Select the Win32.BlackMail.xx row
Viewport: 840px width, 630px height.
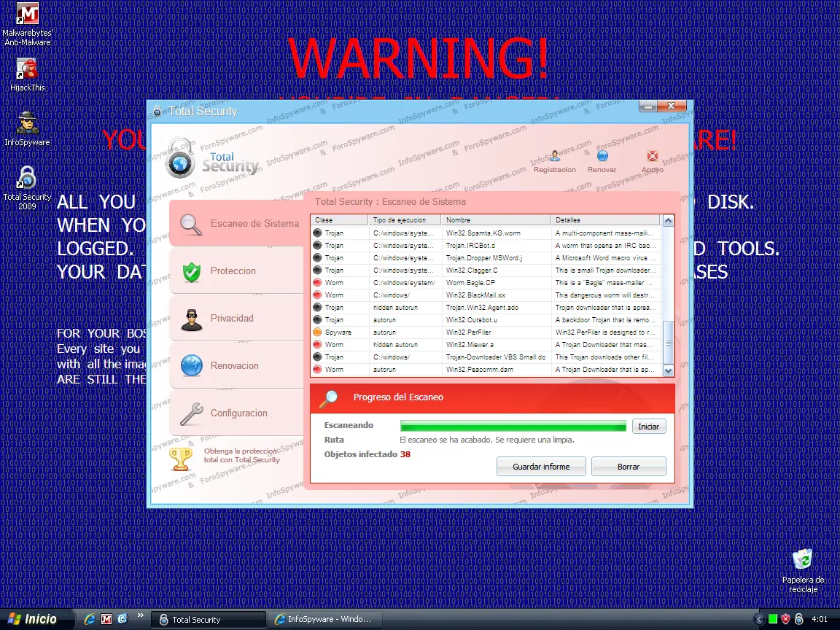(486, 295)
